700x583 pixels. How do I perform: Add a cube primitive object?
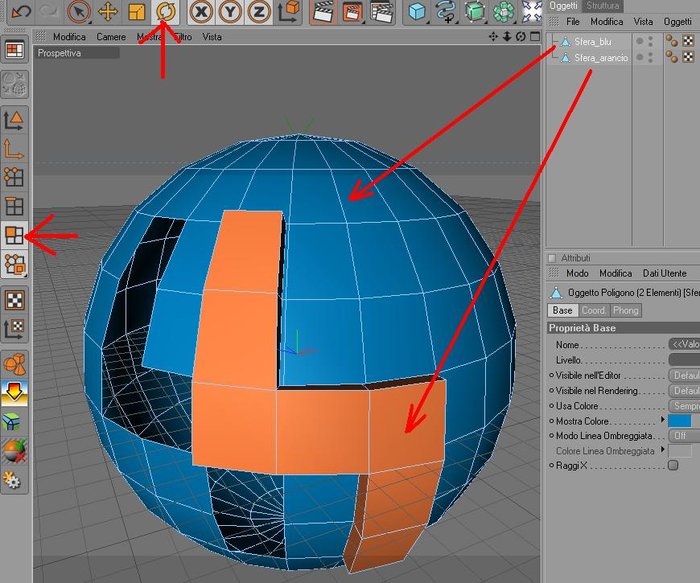pyautogui.click(x=417, y=12)
